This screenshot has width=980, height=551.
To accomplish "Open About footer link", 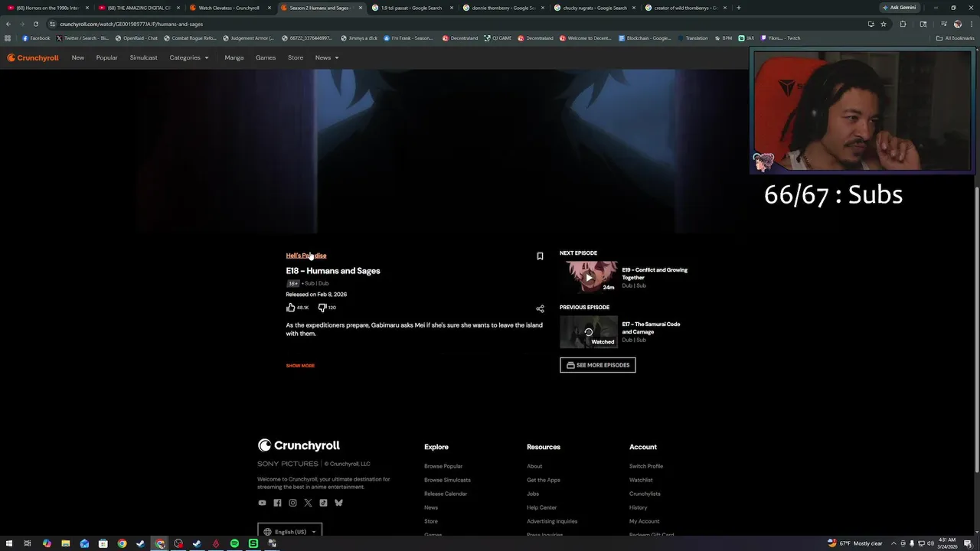I will 534,466.
